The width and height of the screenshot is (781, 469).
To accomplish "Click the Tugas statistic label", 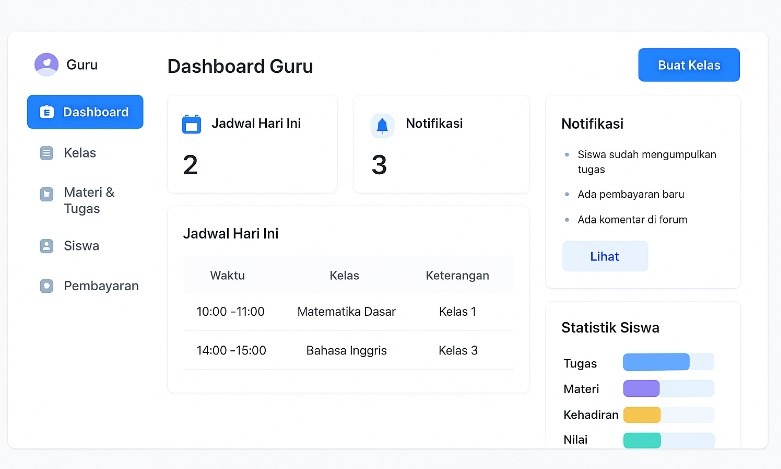I will (580, 363).
